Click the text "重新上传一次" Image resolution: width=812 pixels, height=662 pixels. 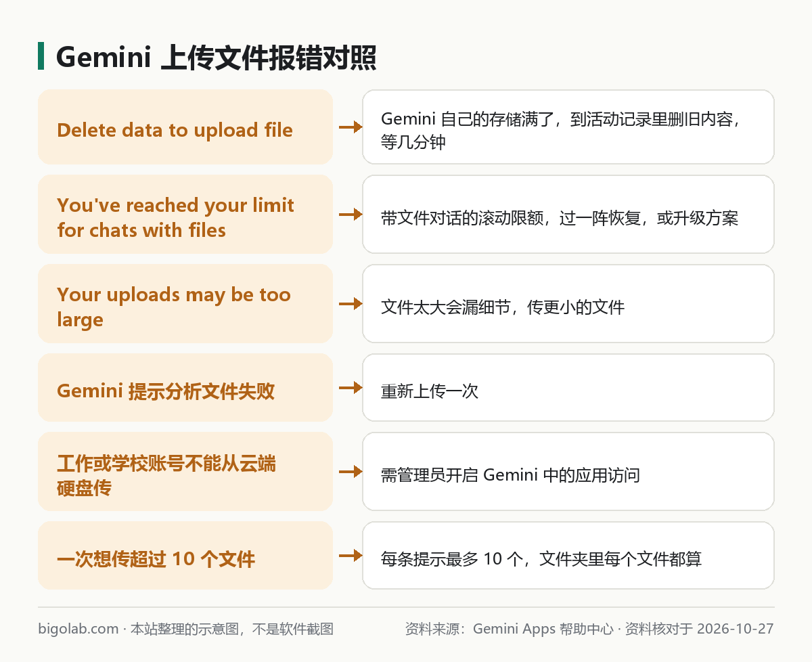[x=430, y=391]
